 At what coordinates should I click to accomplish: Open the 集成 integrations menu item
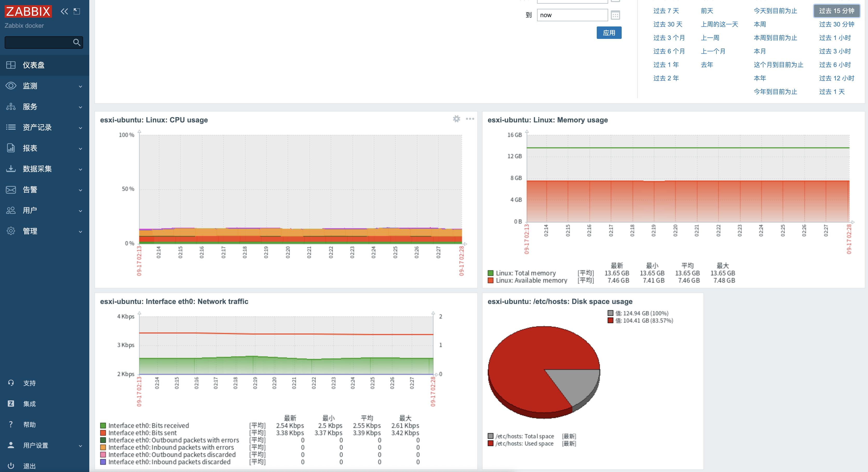point(29,404)
